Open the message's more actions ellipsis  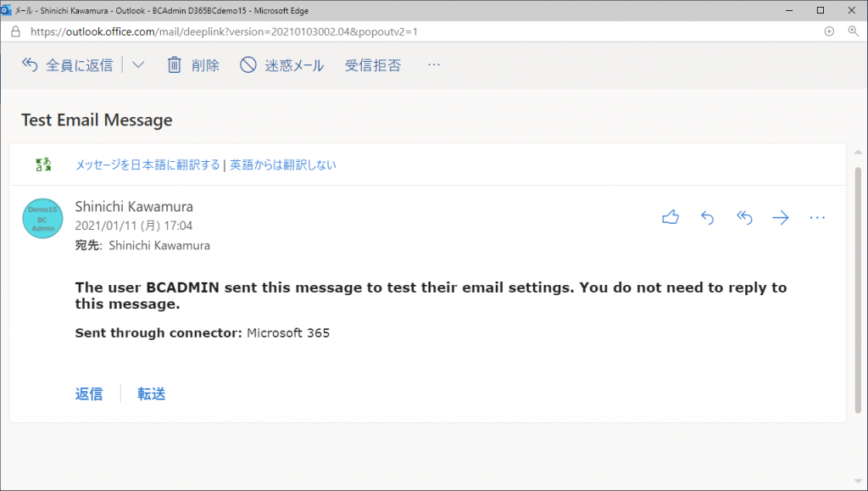817,218
